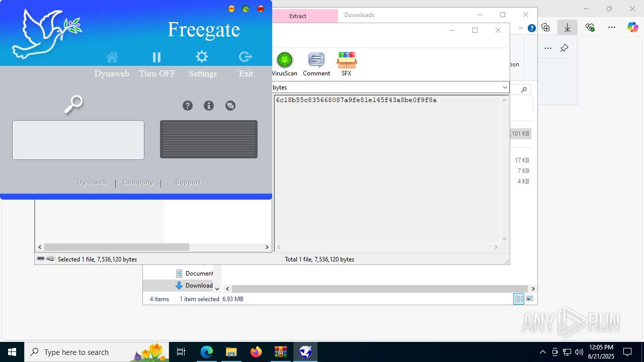
Task: Collapse the Explorer ribbon chevron
Action: [521, 29]
